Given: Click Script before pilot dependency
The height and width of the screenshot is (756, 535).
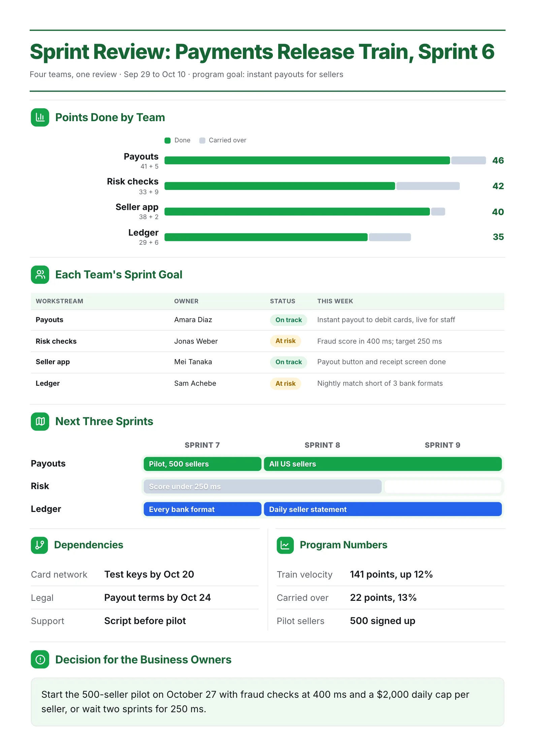Looking at the screenshot, I should (x=145, y=621).
